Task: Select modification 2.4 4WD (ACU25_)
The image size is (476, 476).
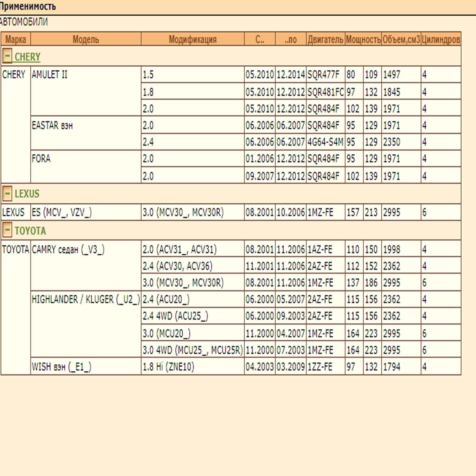Action: pos(175,316)
